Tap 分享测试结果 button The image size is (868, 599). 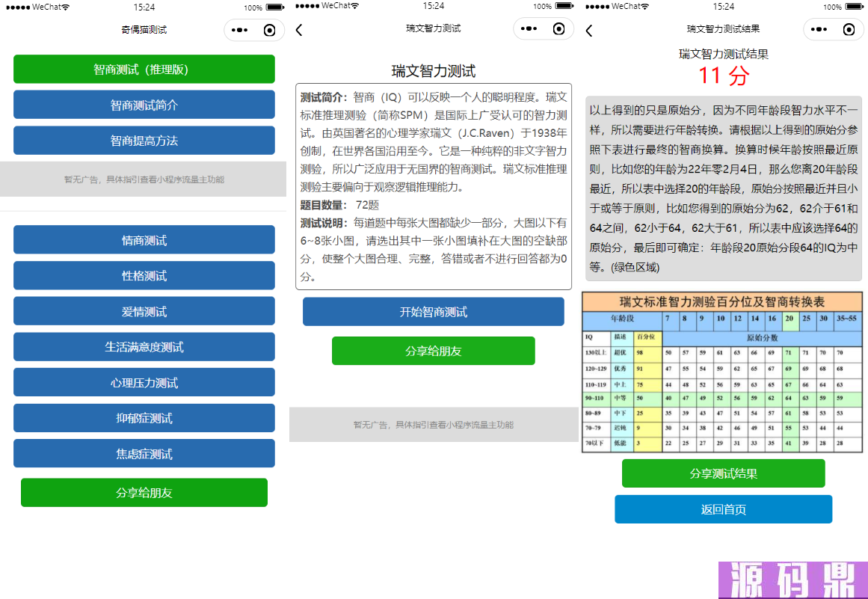point(724,473)
